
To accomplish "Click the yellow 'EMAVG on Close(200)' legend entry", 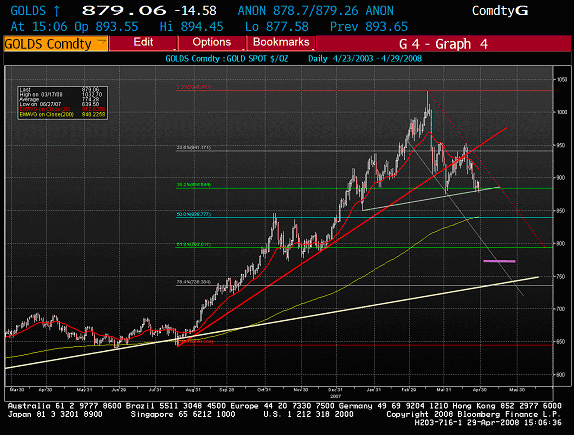I will coord(62,114).
